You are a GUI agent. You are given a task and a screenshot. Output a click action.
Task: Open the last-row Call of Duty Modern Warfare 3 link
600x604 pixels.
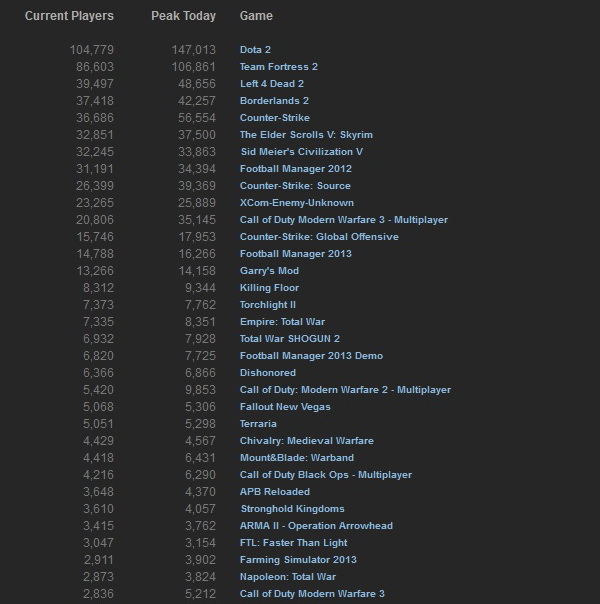[312, 594]
